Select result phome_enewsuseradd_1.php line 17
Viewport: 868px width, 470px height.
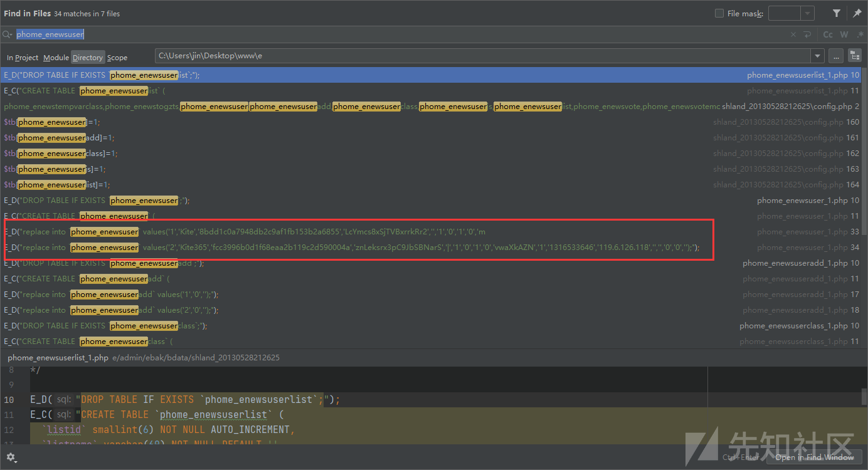click(431, 295)
